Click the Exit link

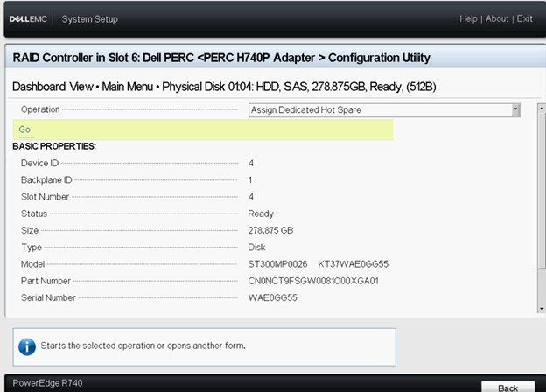pyautogui.click(x=524, y=18)
